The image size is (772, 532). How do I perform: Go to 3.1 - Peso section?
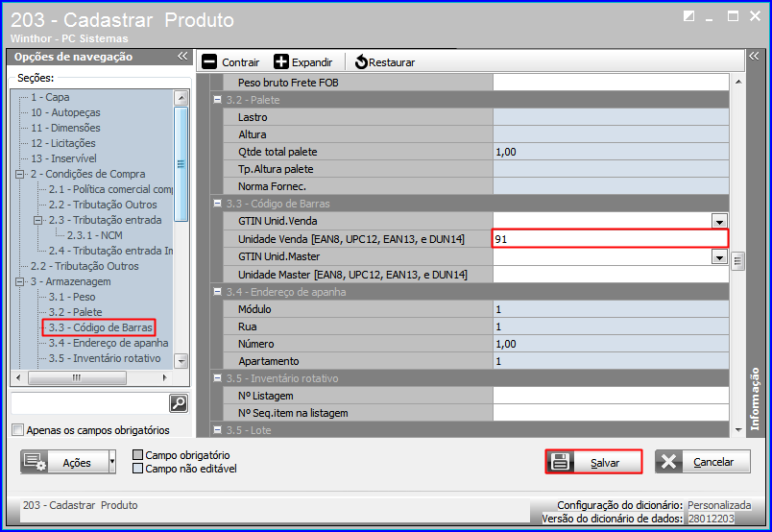point(72,297)
